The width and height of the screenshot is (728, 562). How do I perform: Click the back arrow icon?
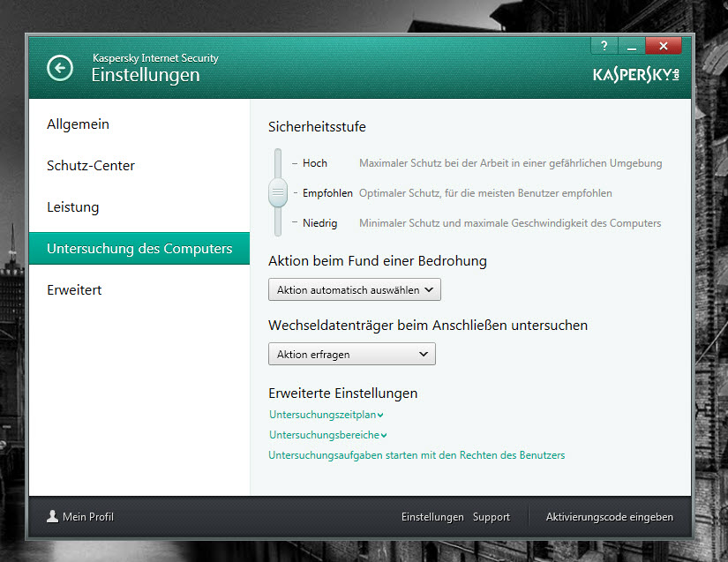click(60, 68)
